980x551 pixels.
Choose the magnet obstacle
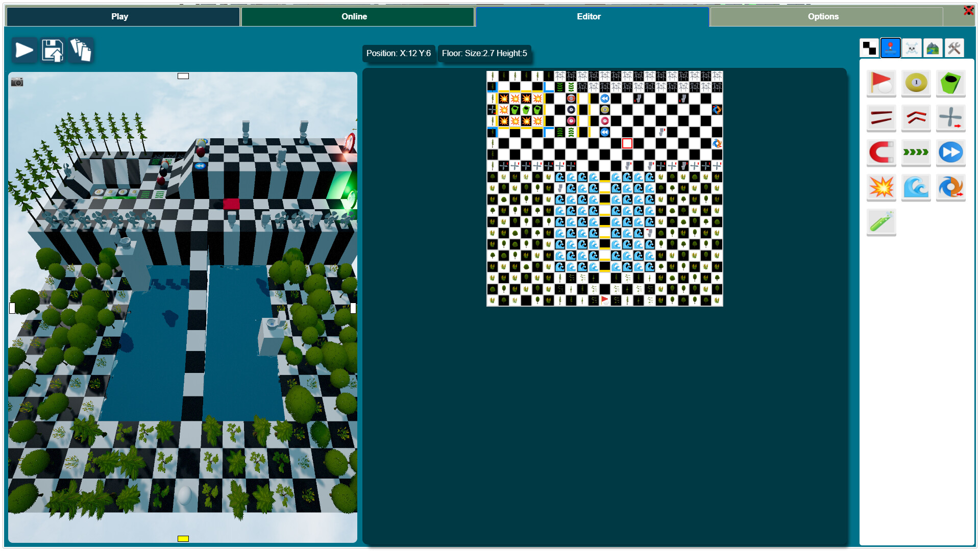[881, 153]
